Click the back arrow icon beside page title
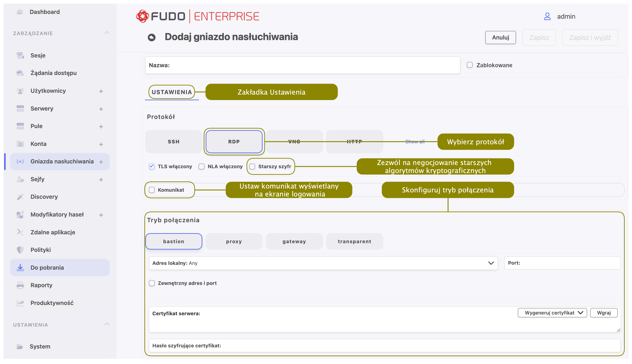This screenshot has width=632, height=364. [x=152, y=37]
